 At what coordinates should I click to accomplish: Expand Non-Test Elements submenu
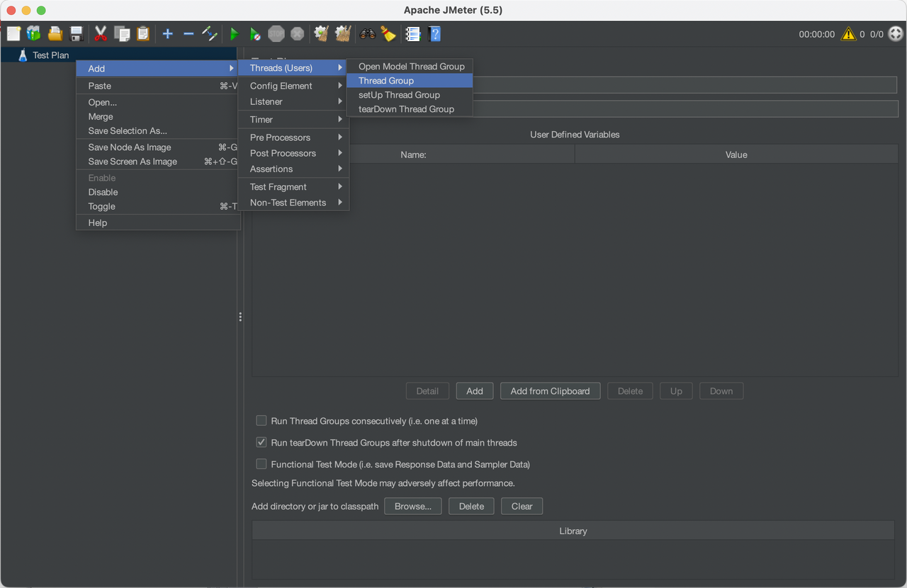(x=293, y=202)
